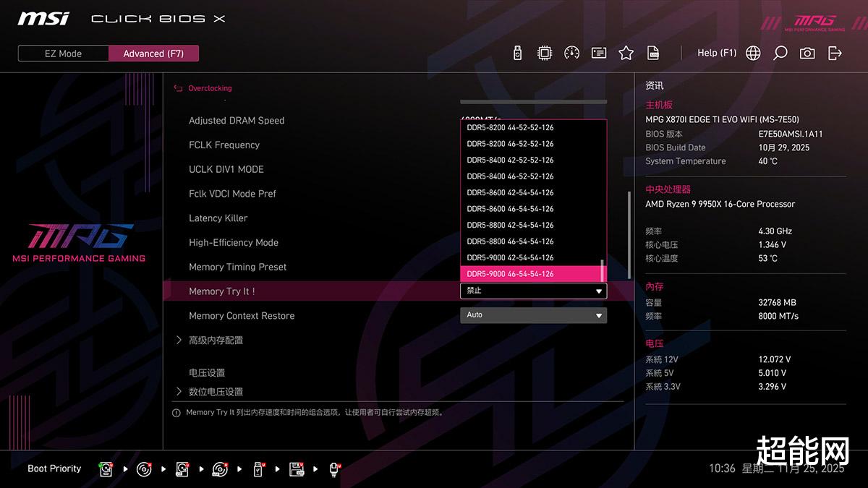Select the Memory Context Restore label

[x=242, y=316]
